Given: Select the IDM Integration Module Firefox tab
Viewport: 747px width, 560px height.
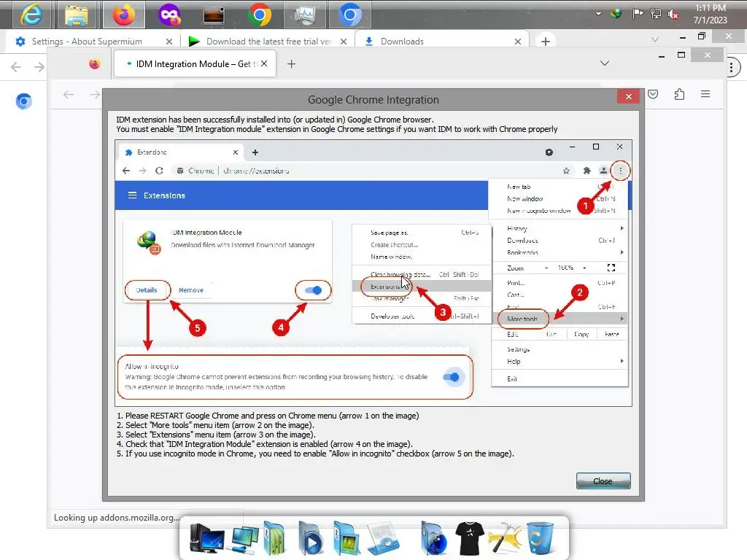Looking at the screenshot, I should tap(194, 64).
